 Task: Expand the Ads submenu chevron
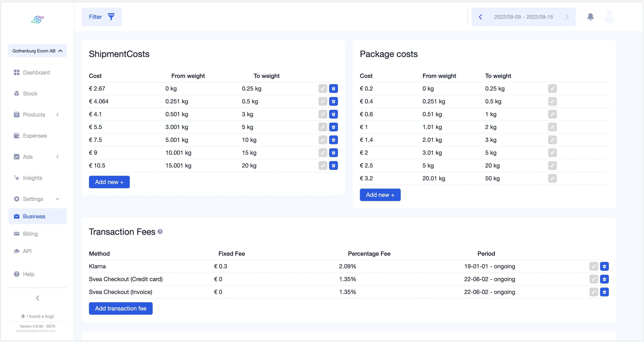[57, 157]
